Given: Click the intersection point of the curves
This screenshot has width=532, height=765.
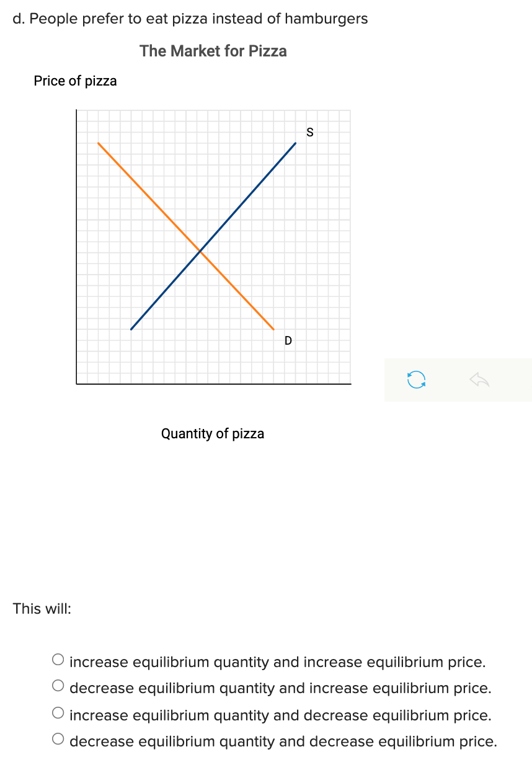Looking at the screenshot, I should (200, 250).
